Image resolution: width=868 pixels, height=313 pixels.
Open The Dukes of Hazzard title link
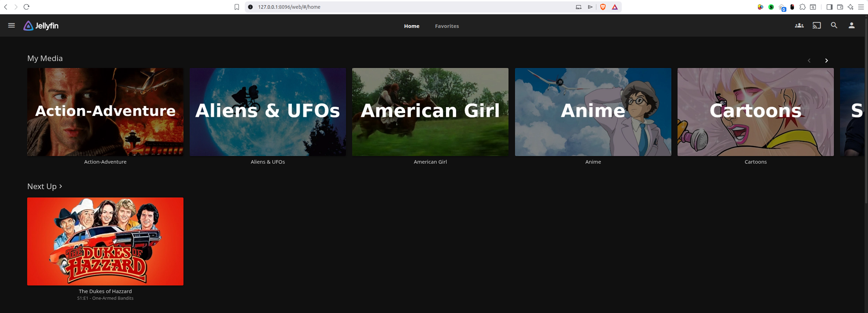tap(105, 291)
